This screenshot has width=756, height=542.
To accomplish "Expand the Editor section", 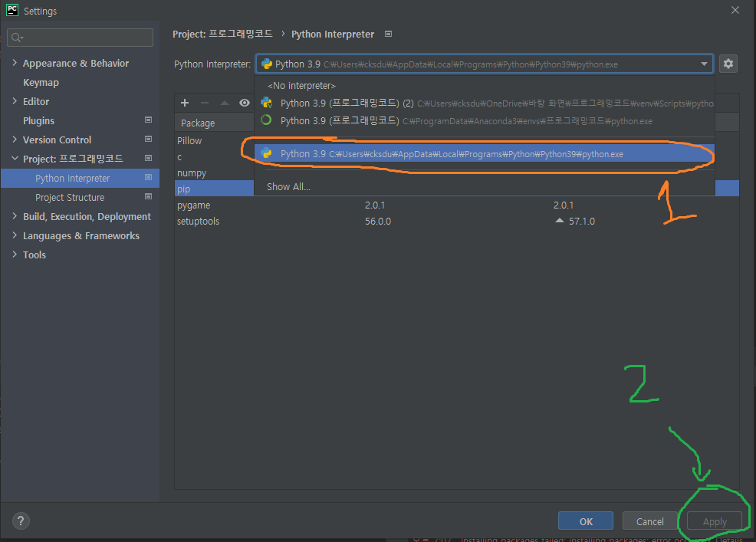I will pyautogui.click(x=15, y=100).
